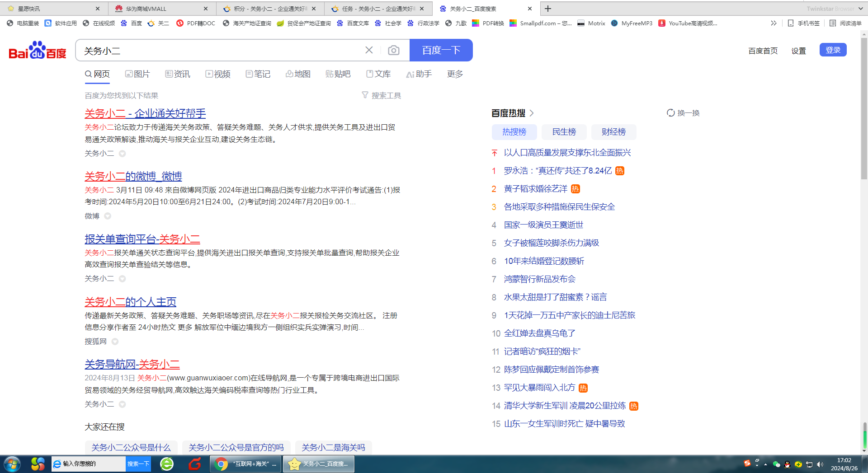Open 更多 search categories
The image size is (868, 473).
[455, 74]
